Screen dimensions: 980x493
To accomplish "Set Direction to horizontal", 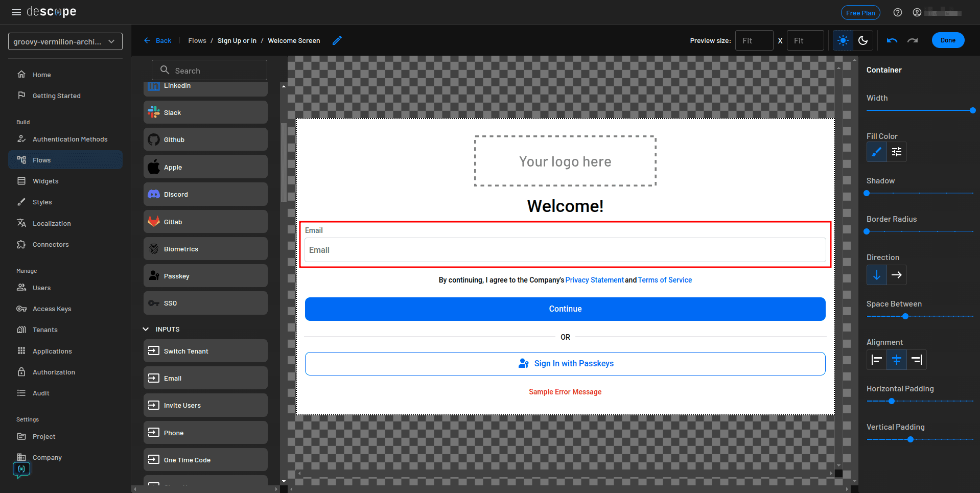I will 897,275.
